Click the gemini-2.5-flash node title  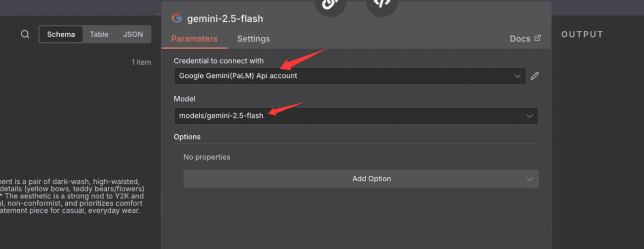[x=225, y=19]
